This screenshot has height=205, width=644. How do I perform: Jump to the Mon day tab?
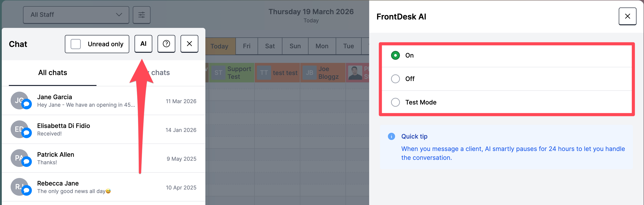[322, 46]
